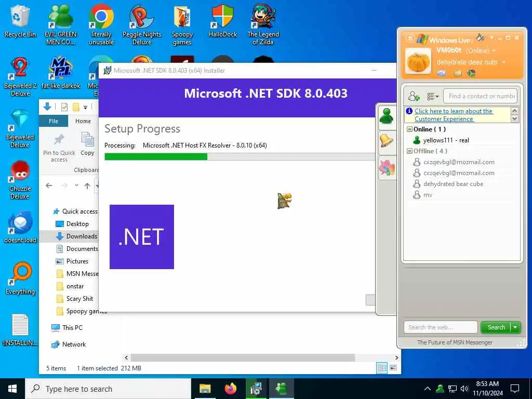Click the bell alerts tab on Messenger side strip
This screenshot has width=532, height=399.
tap(386, 140)
